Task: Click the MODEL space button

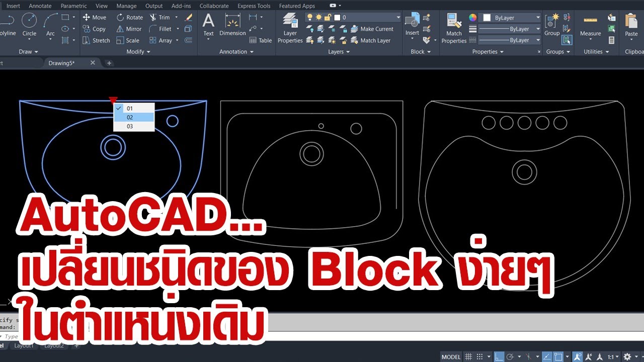Action: pos(451,357)
